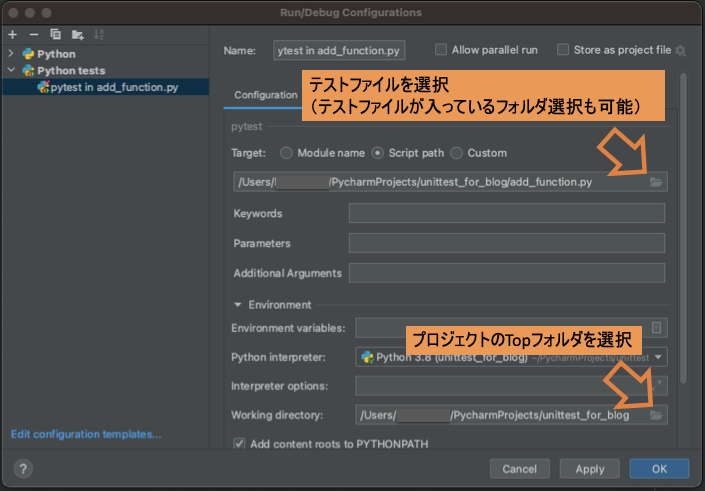Image resolution: width=705 pixels, height=491 pixels.
Task: Collapse the Environment section triangle
Action: (238, 305)
